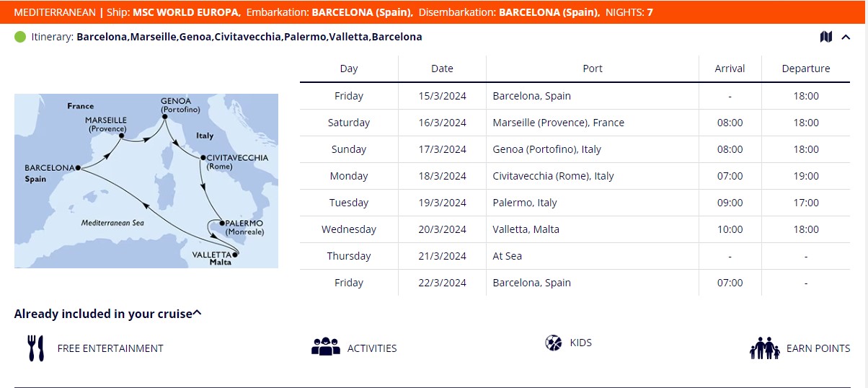Click the Arrival column header

pyautogui.click(x=730, y=69)
